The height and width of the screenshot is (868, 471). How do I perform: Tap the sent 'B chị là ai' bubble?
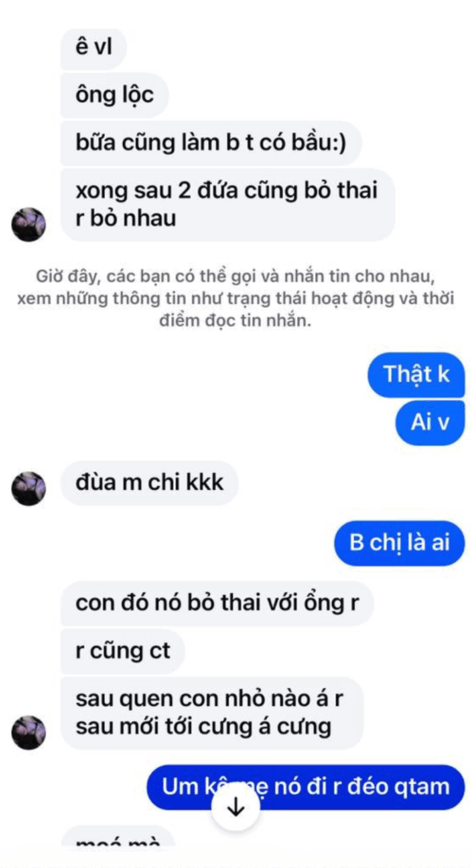(x=399, y=543)
